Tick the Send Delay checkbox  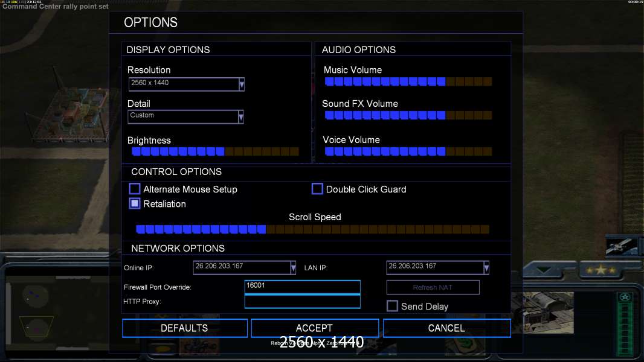coord(392,306)
